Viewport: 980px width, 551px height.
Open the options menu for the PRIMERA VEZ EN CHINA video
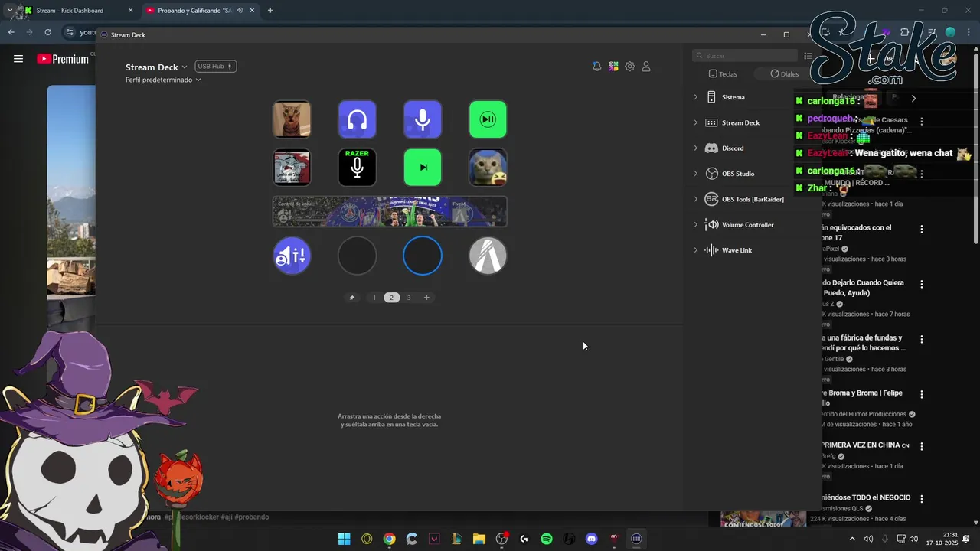coord(922,446)
